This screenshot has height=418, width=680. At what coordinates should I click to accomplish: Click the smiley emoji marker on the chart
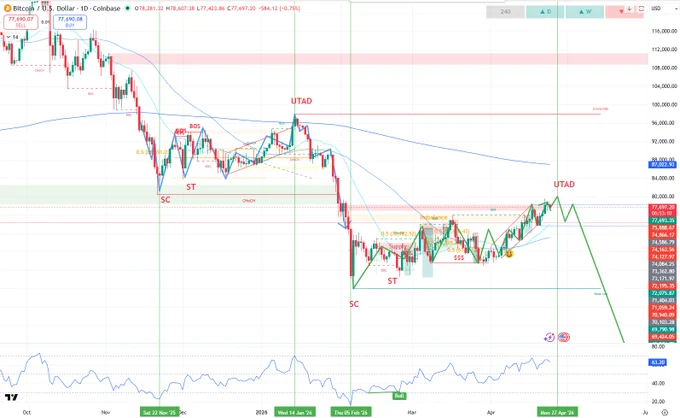509,254
